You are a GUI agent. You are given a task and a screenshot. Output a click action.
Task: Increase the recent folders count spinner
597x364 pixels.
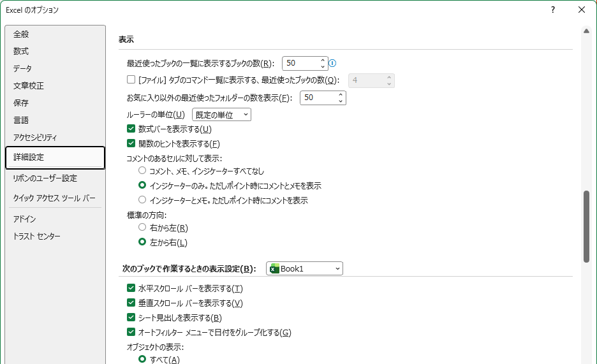pos(341,95)
